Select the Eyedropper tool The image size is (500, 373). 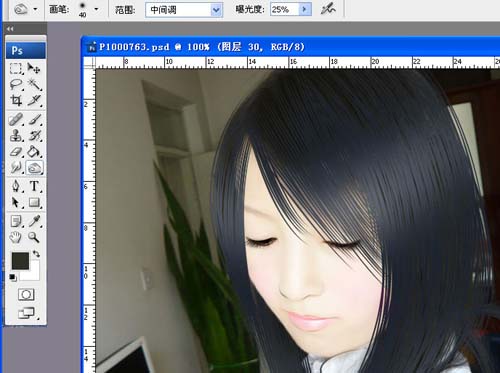[34, 221]
